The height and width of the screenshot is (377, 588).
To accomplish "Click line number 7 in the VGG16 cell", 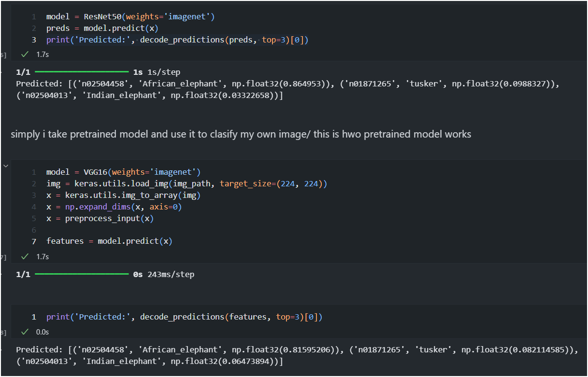I will click(x=34, y=241).
